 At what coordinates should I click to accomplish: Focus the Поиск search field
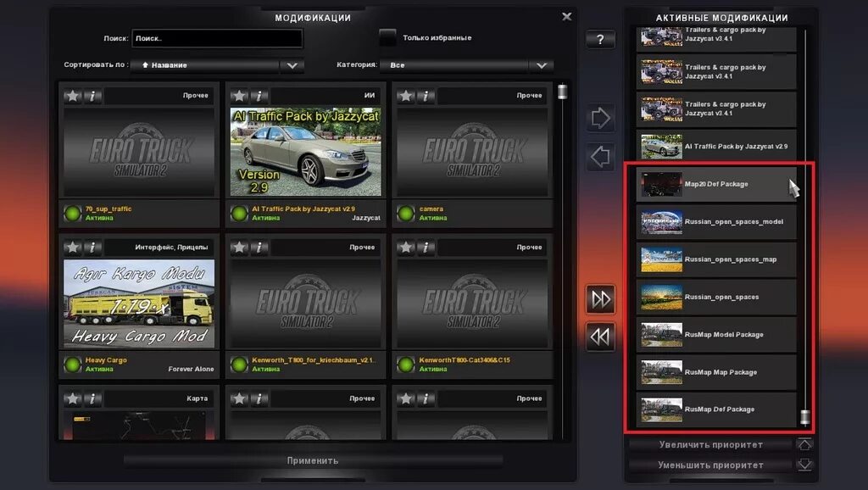coord(217,38)
